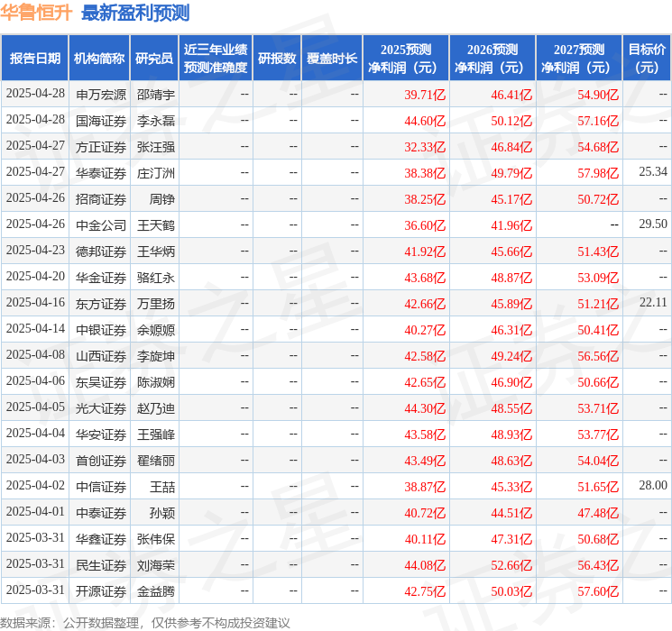Click researcher name 庄汀洲
Screen dimensions: 672x631
tap(156, 173)
